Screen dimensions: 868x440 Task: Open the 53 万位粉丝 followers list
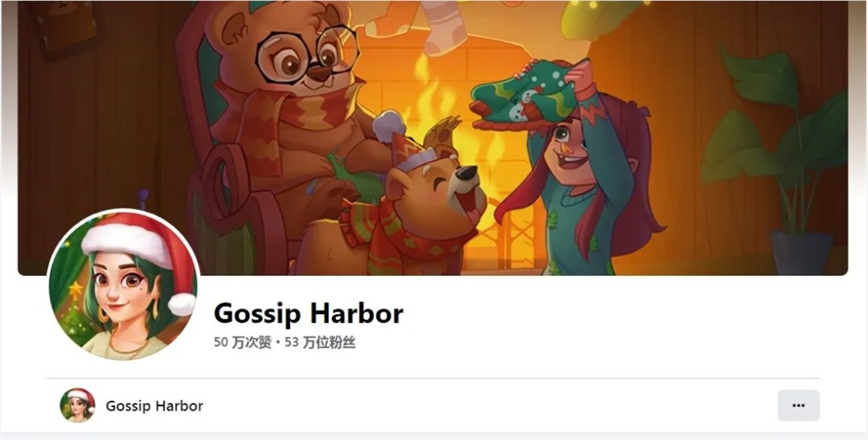pyautogui.click(x=320, y=343)
